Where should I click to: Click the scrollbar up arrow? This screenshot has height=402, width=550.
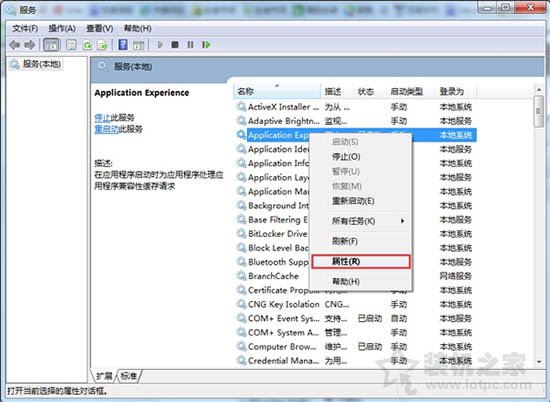coord(538,90)
